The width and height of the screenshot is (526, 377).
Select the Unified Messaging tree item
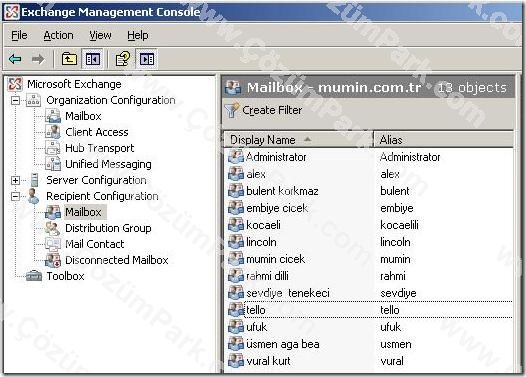pos(108,164)
